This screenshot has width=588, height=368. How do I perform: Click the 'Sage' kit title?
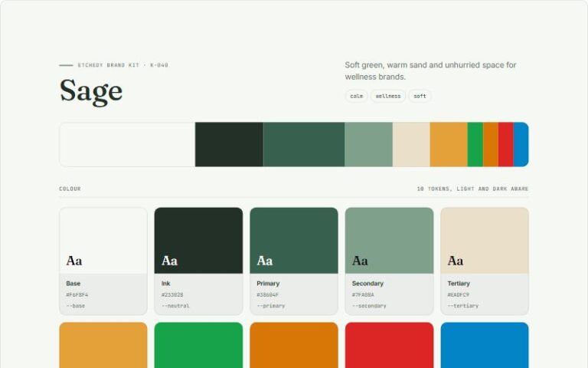[91, 91]
